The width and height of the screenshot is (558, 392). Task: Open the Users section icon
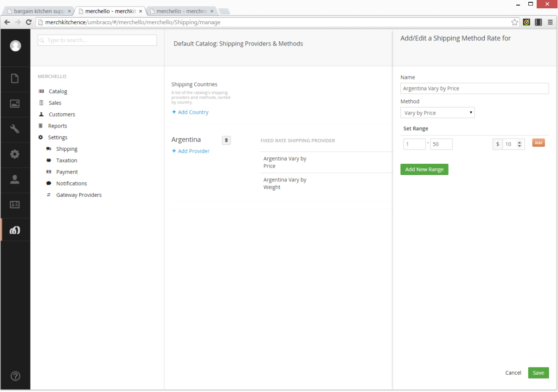pyautogui.click(x=15, y=179)
